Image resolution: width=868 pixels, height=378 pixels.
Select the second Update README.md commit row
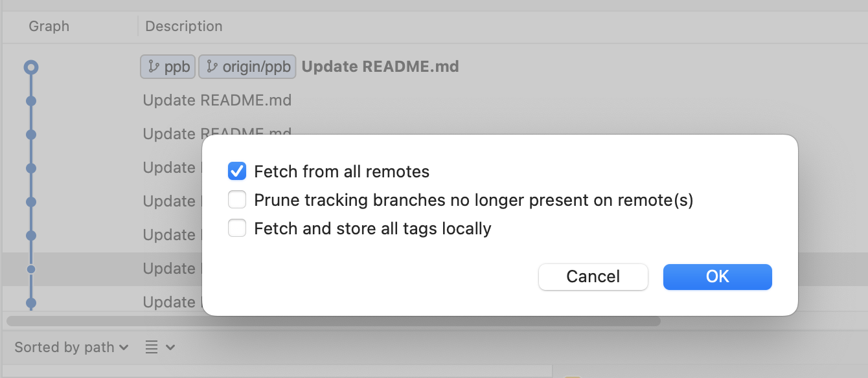pyautogui.click(x=217, y=100)
